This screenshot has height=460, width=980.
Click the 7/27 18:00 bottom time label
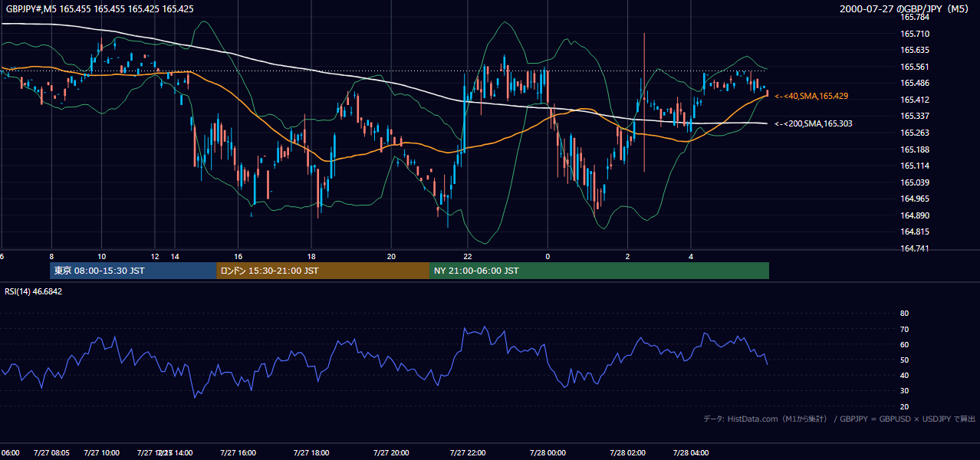[311, 452]
